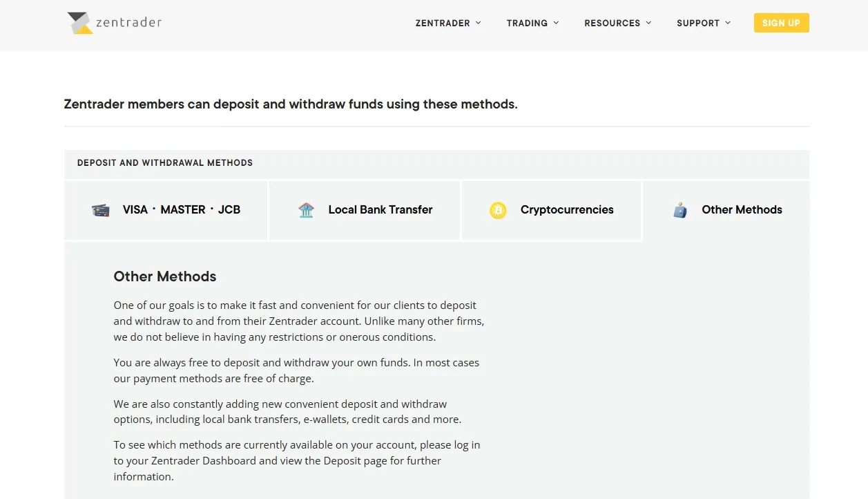This screenshot has height=499, width=868.
Task: Switch to the Local Bank Transfer tab
Action: click(x=365, y=210)
